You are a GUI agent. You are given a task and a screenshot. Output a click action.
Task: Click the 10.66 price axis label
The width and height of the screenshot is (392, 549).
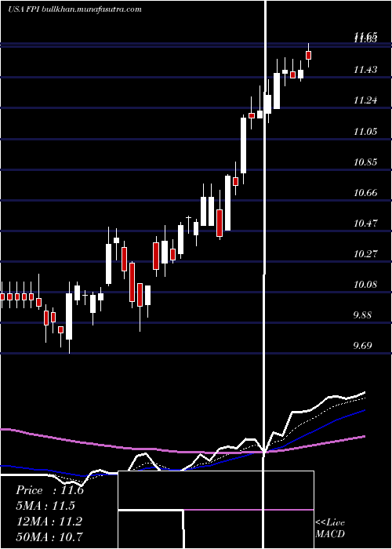coord(365,193)
